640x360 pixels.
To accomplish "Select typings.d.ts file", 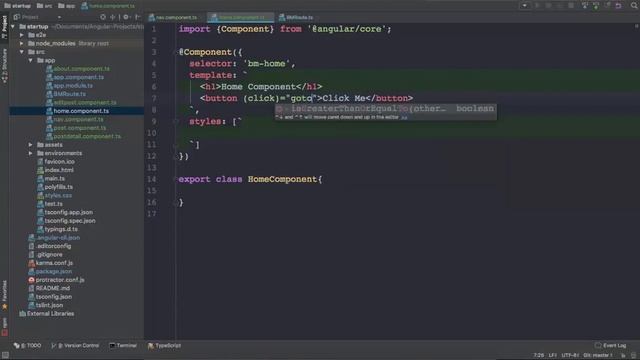I will [57, 229].
